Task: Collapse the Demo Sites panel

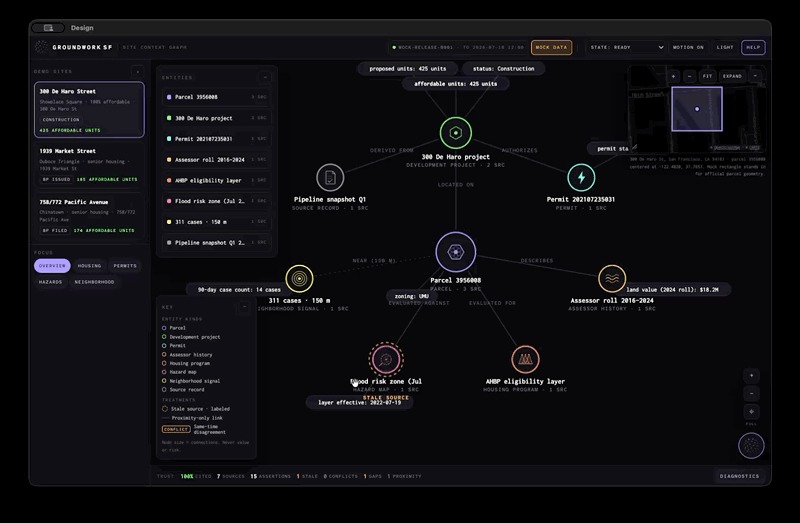Action: (137, 71)
